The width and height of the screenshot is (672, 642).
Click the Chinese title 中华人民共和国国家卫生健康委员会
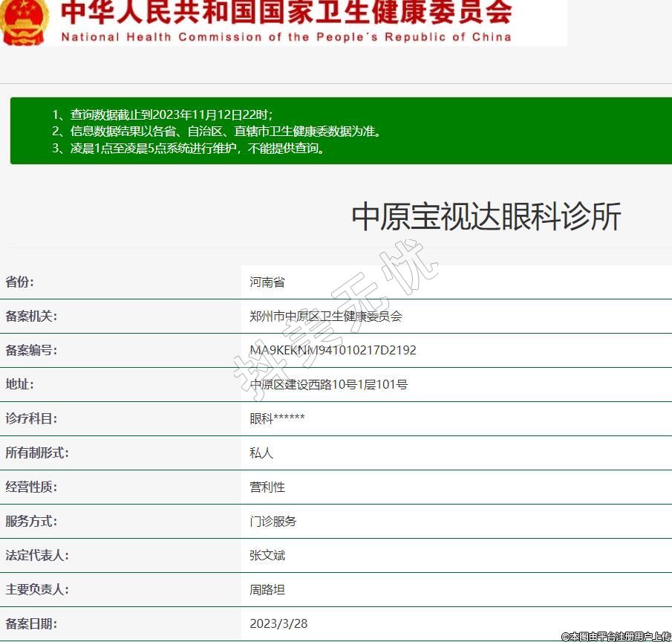pyautogui.click(x=286, y=12)
